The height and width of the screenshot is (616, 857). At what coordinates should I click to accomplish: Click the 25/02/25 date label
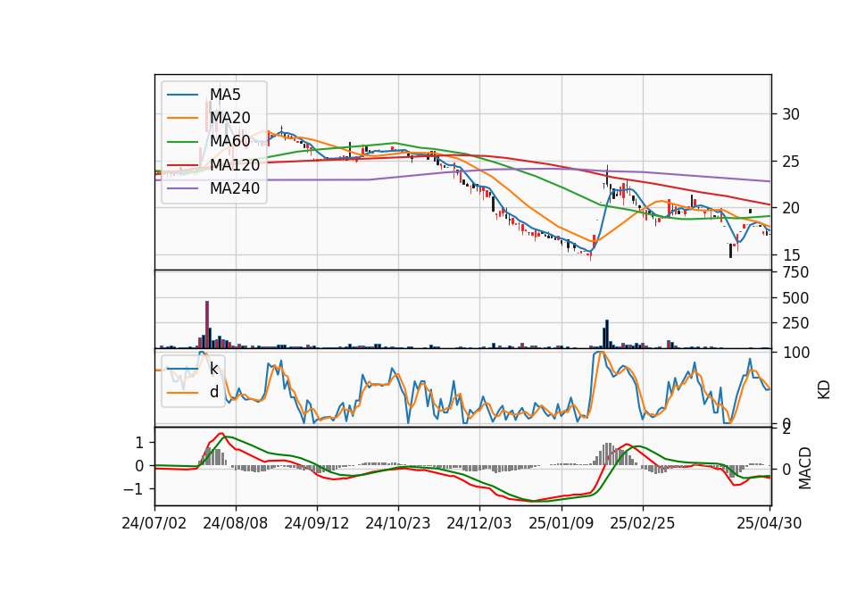642,523
